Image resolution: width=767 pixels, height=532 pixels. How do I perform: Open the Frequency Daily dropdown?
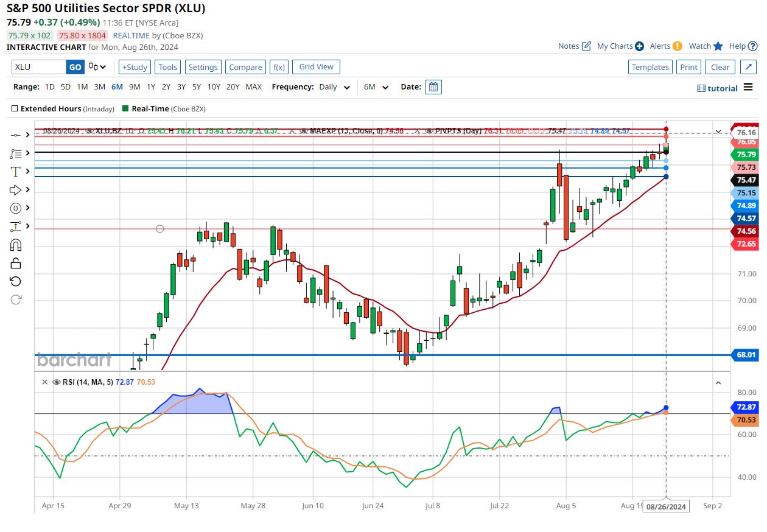pos(334,87)
